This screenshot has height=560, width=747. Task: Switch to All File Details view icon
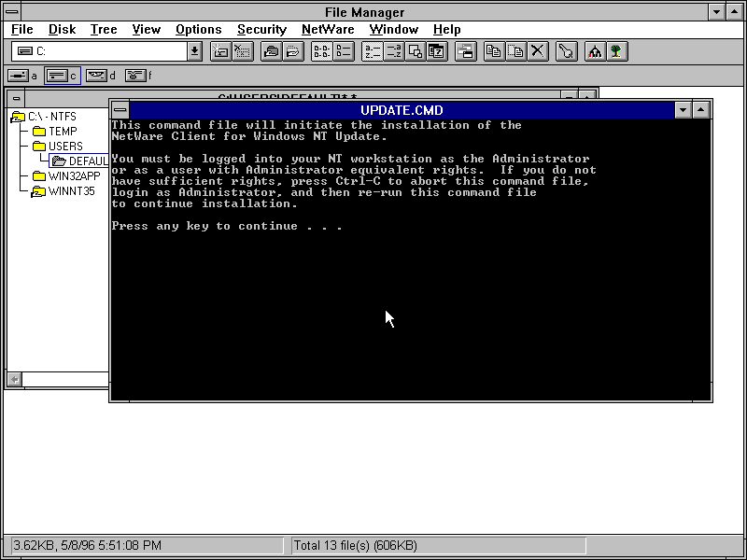(x=344, y=51)
